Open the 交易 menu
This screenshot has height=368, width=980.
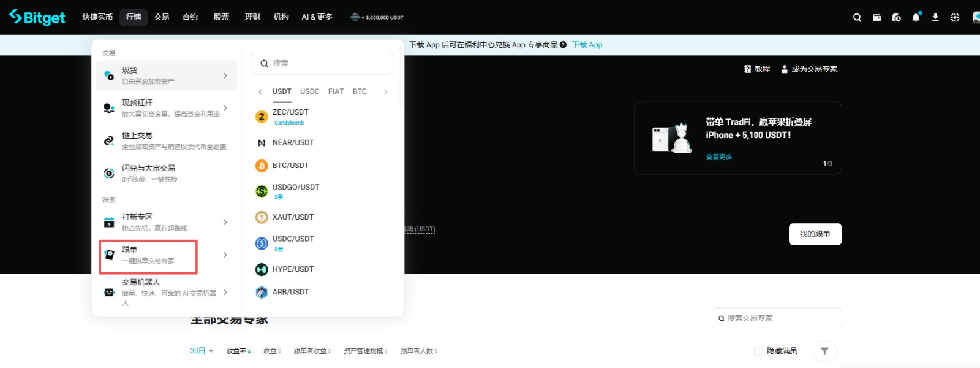(x=162, y=17)
